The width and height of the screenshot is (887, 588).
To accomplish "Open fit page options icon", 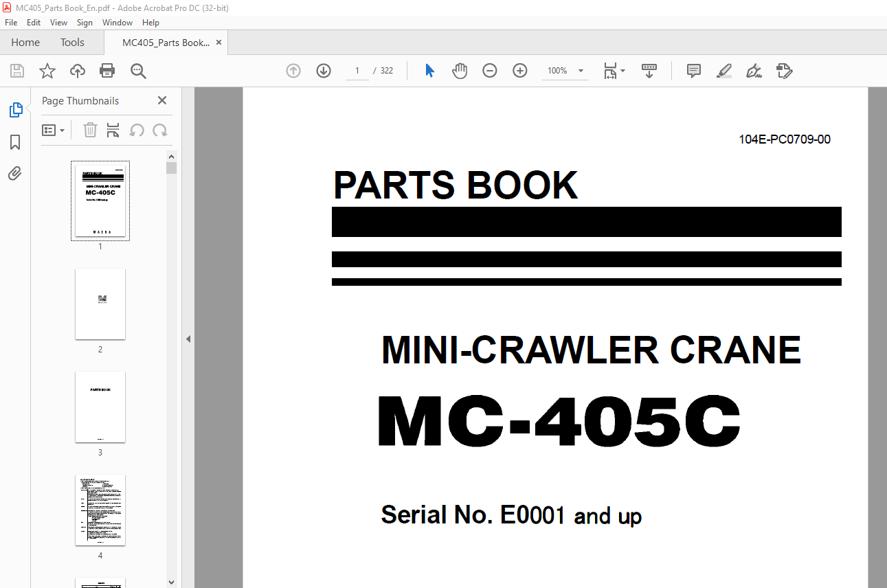I will click(614, 71).
